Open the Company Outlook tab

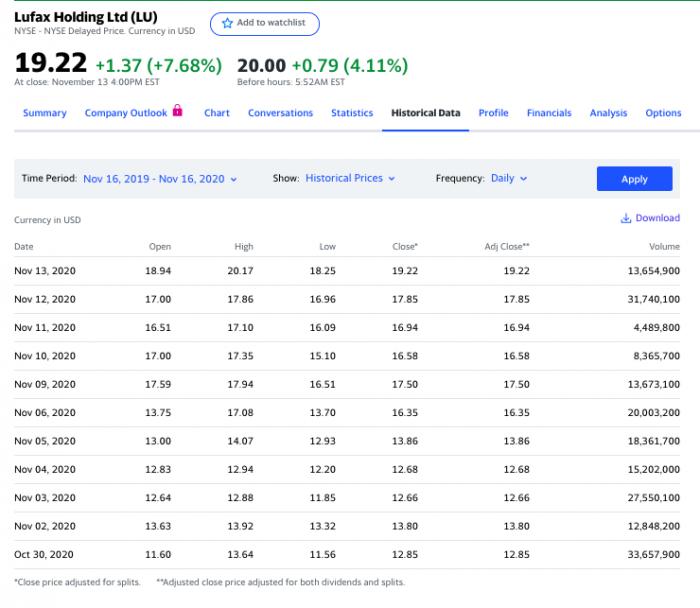(126, 113)
